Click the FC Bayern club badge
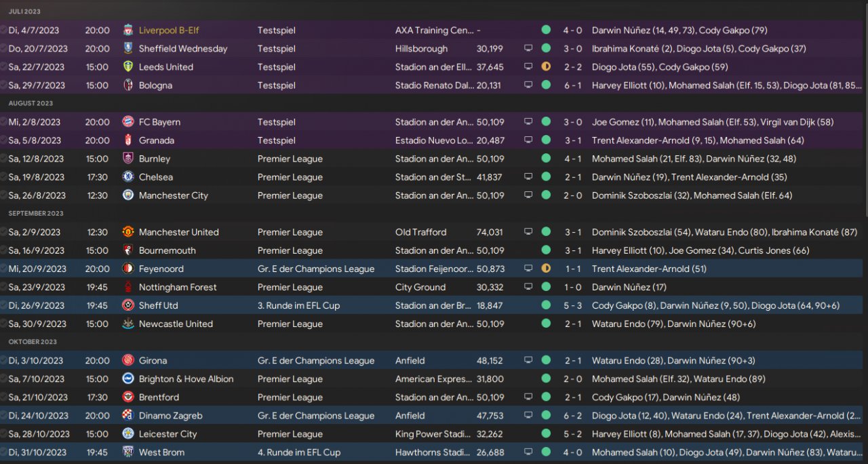Viewport: 868px width, 464px height. (x=128, y=122)
